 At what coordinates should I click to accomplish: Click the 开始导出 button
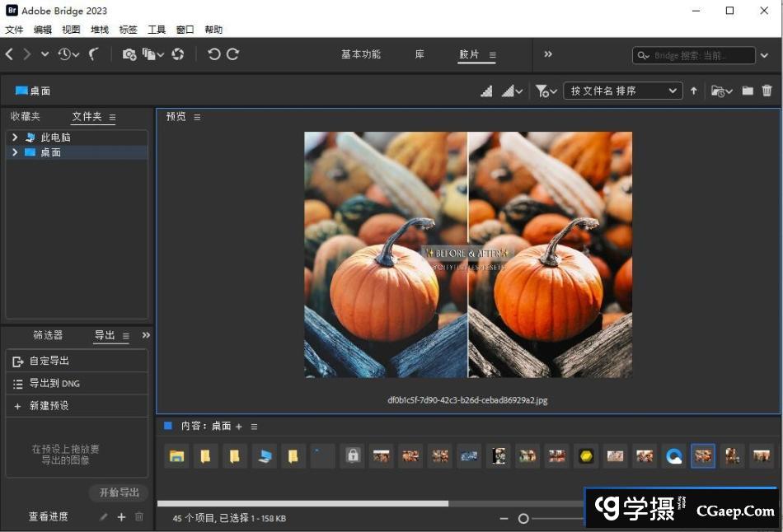(x=117, y=492)
